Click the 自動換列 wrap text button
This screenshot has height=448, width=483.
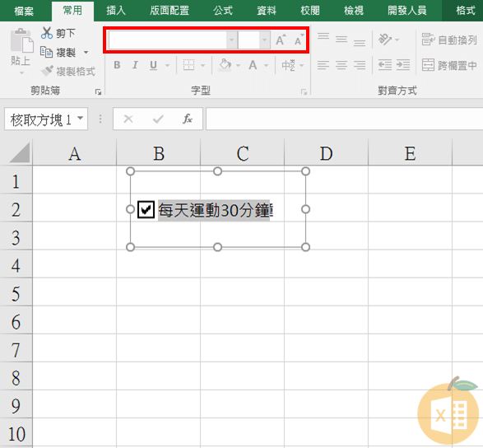[449, 40]
